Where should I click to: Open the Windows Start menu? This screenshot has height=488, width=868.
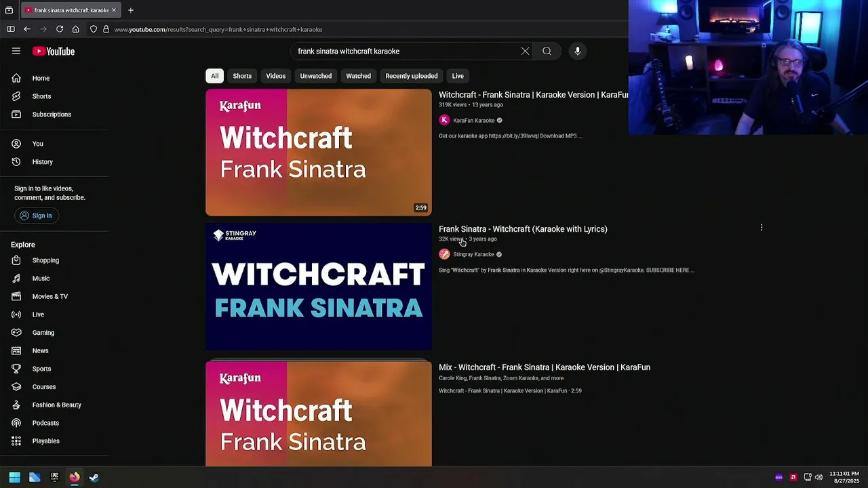14,477
